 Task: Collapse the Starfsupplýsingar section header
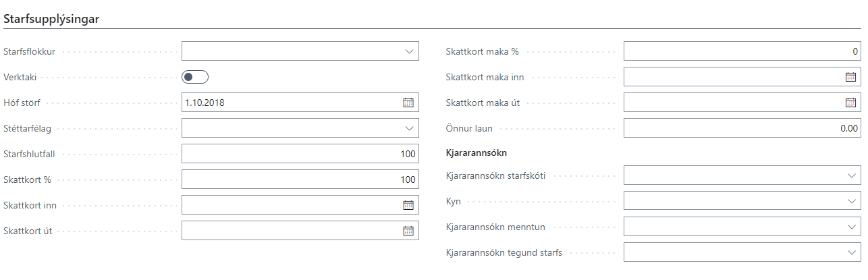tap(52, 20)
